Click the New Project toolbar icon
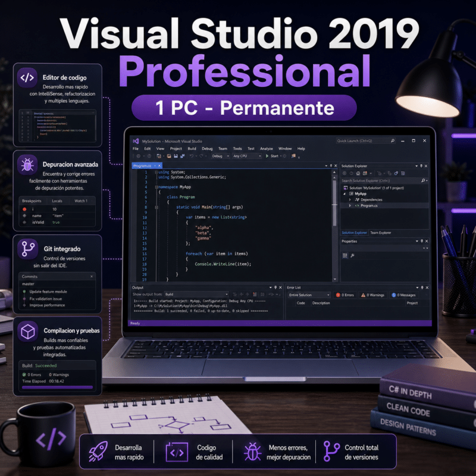Image resolution: width=476 pixels, height=476 pixels. (x=159, y=156)
